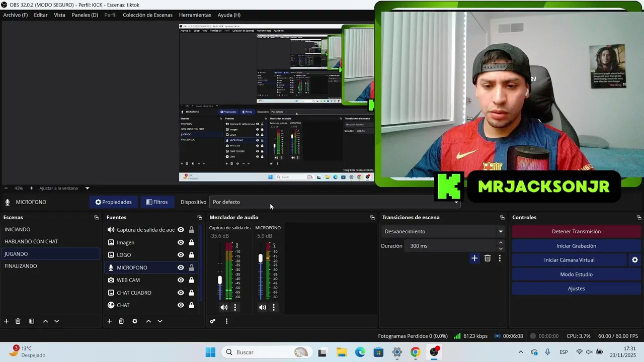Add a scene transition with plus button

[x=474, y=258]
